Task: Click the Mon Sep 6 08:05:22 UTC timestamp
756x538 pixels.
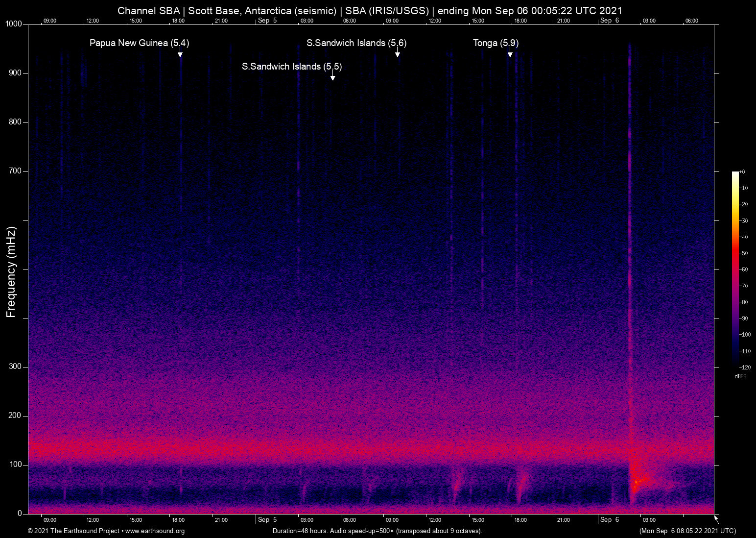Action: click(687, 531)
